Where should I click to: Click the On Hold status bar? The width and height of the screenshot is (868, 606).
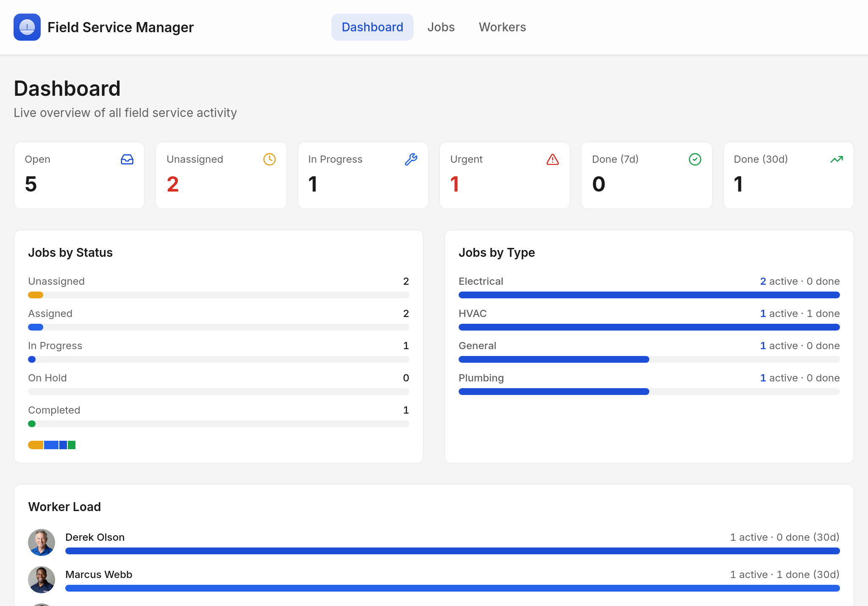click(x=219, y=392)
